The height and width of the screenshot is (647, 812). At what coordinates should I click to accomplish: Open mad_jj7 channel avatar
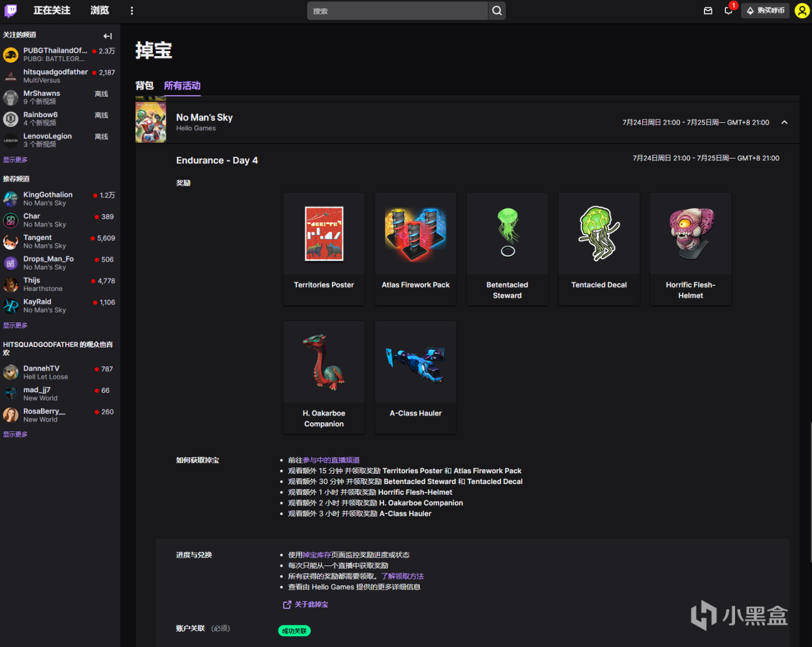tap(11, 394)
